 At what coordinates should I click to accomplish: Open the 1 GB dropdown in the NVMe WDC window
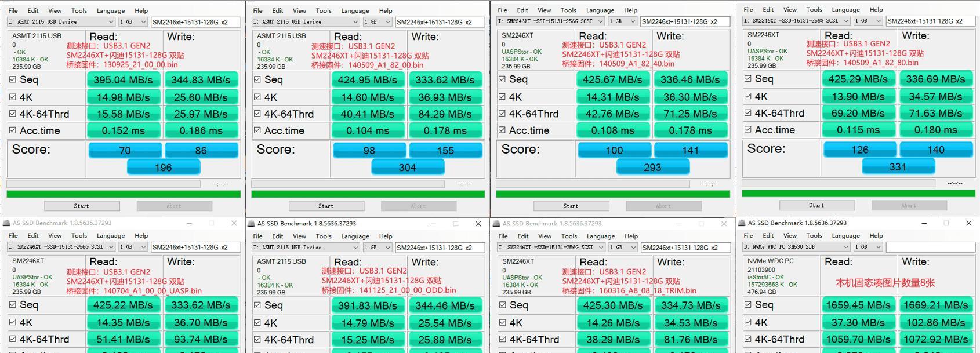(868, 247)
